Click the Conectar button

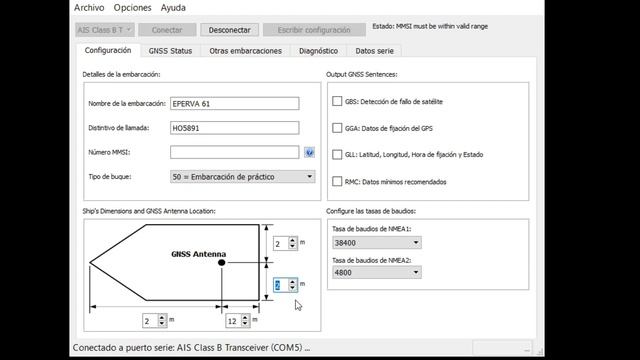coord(167,30)
